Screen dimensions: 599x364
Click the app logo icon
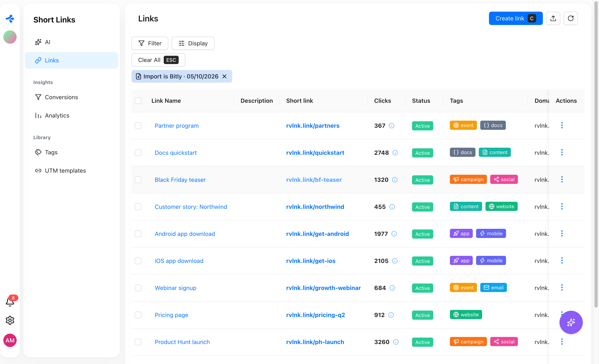(x=10, y=19)
